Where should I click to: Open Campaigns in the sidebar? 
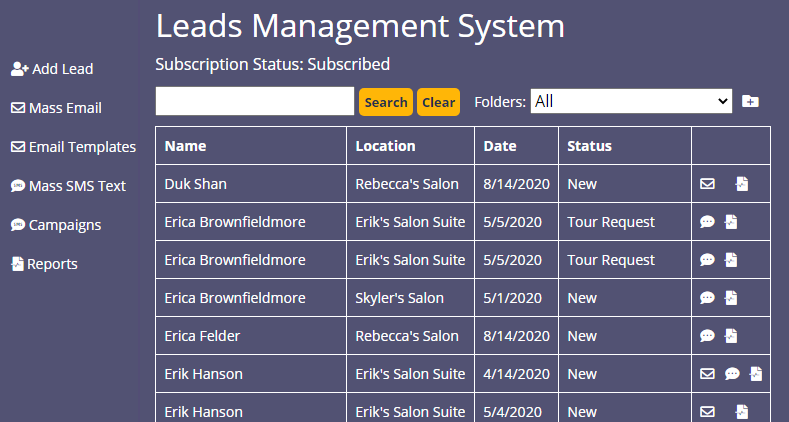click(x=56, y=225)
